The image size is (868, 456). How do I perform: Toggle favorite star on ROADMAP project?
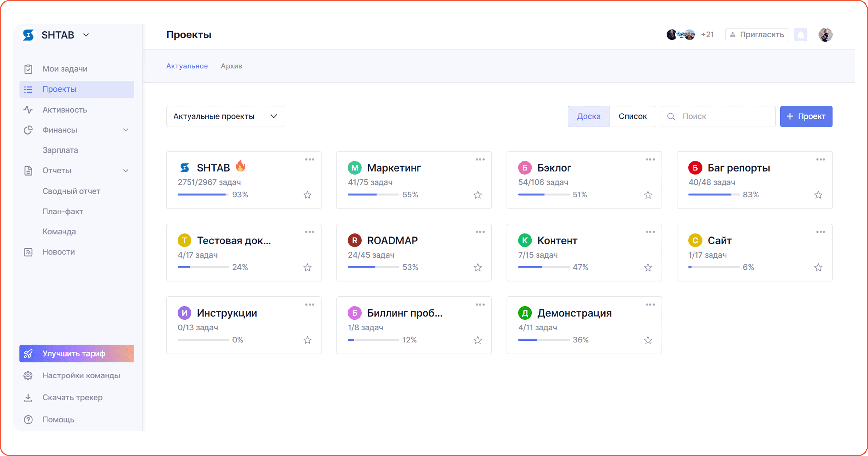(477, 268)
